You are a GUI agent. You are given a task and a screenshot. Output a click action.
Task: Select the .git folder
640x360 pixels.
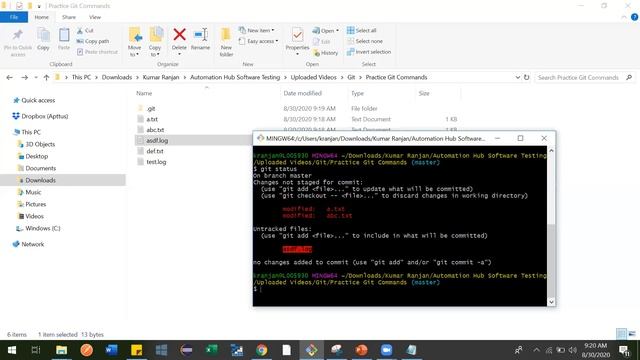coord(151,109)
